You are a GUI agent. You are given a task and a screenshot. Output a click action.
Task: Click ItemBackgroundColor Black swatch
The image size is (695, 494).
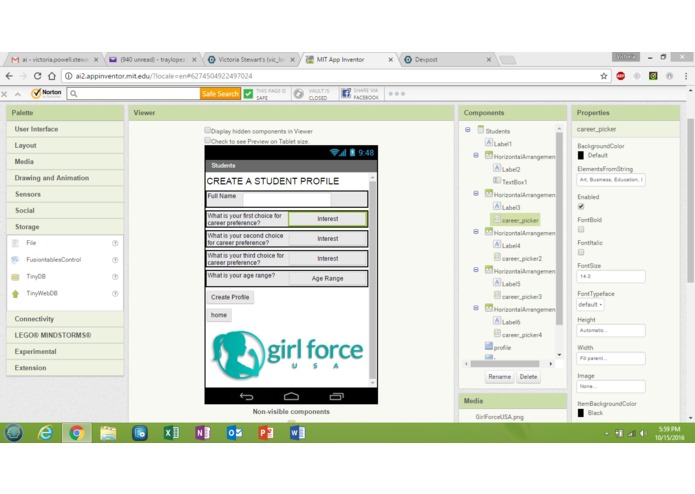pyautogui.click(x=581, y=413)
